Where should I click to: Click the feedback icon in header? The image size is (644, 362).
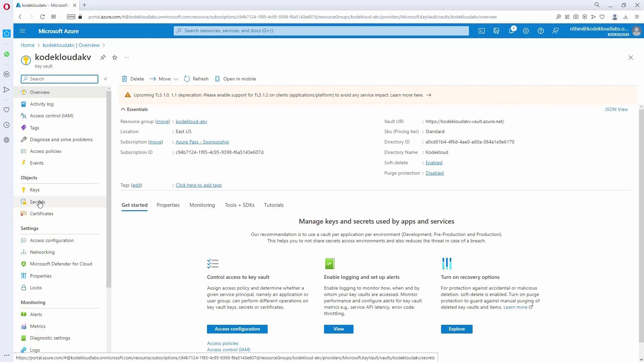pos(555,31)
